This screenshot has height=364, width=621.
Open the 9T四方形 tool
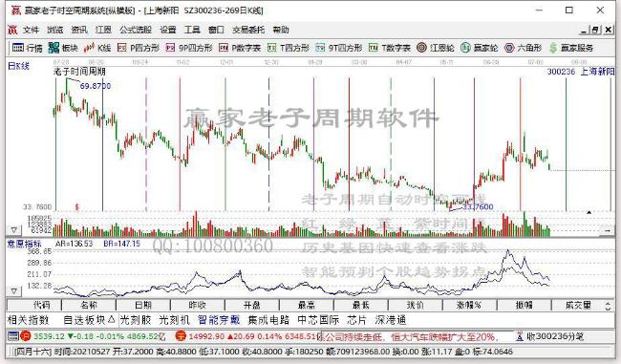pyautogui.click(x=338, y=48)
